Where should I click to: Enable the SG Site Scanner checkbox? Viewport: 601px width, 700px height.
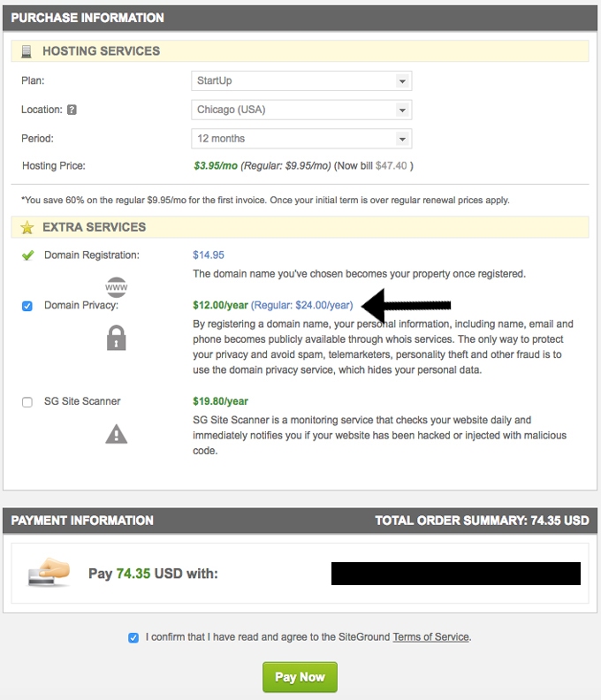click(27, 402)
